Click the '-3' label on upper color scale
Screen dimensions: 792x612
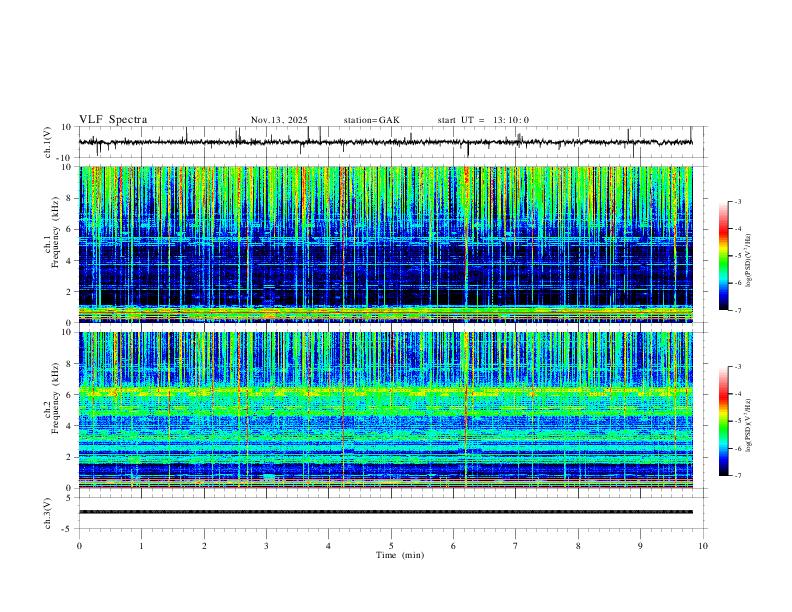click(738, 201)
